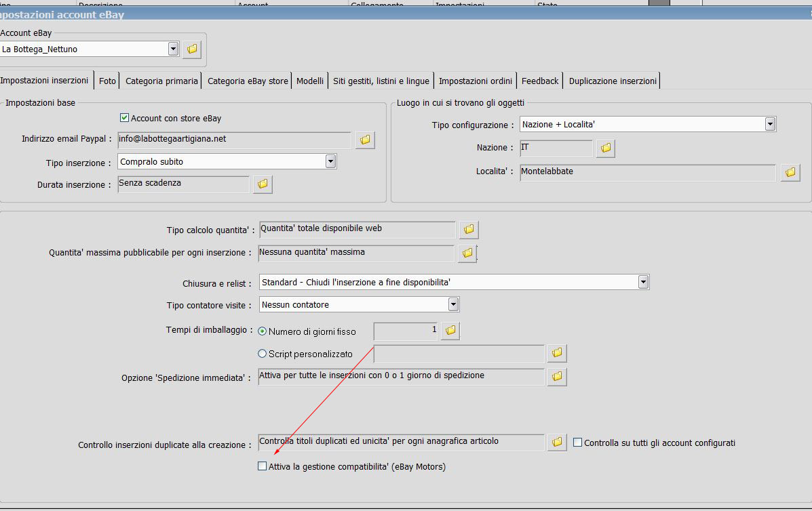The image size is (812, 511).
Task: Open Duplicazione inserzioni tab
Action: 613,81
